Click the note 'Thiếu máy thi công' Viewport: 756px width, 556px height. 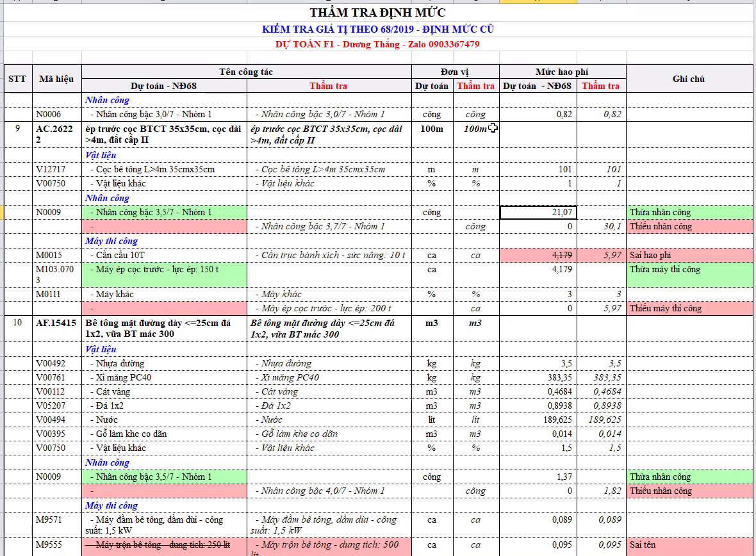pos(689,308)
